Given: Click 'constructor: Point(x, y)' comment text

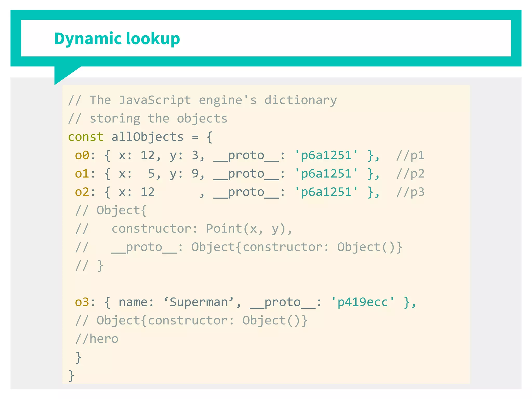Looking at the screenshot, I should (x=202, y=229).
